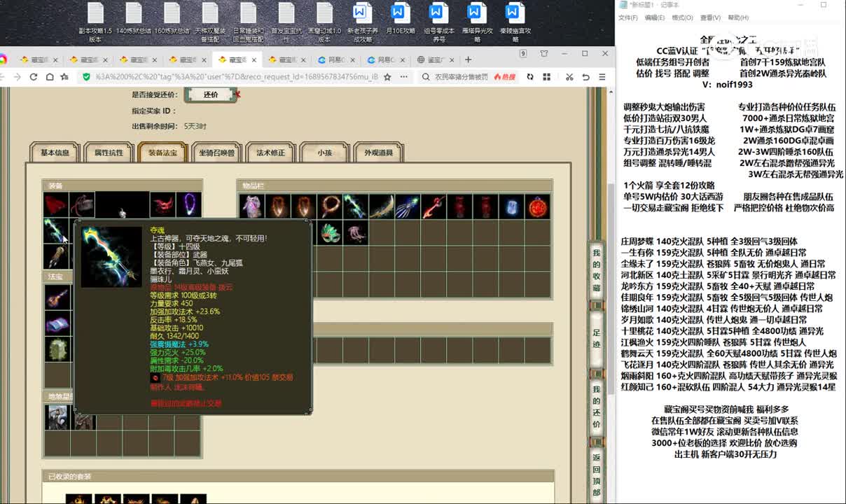The height and width of the screenshot is (504, 846).
Task: Open Notepad 帮助 menu
Action: [x=738, y=17]
